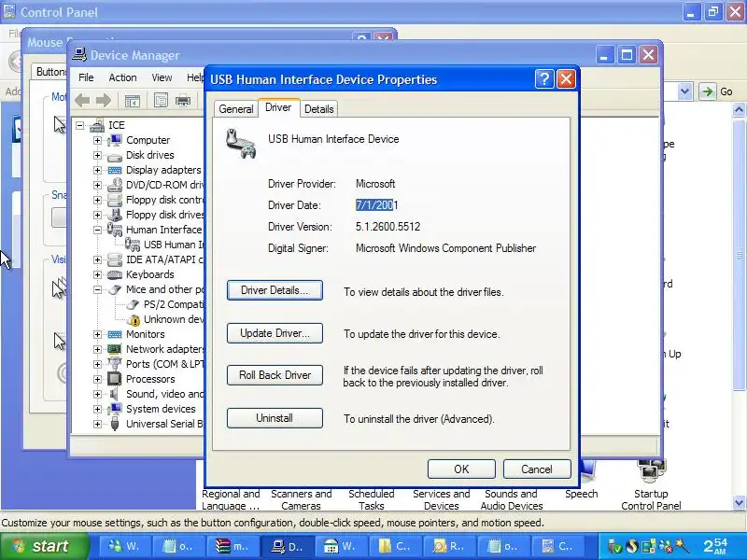The width and height of the screenshot is (747, 560).
Task: Click Cancel in the Properties dialog
Action: click(537, 469)
